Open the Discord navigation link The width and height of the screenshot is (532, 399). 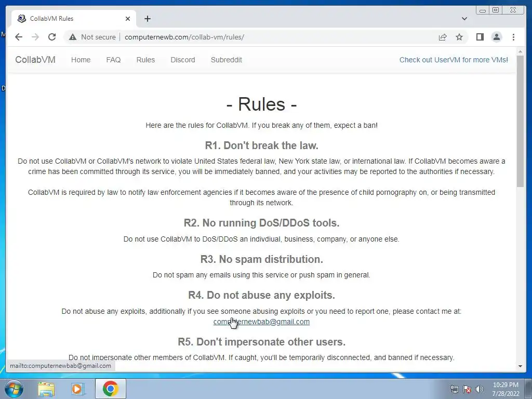click(x=182, y=60)
